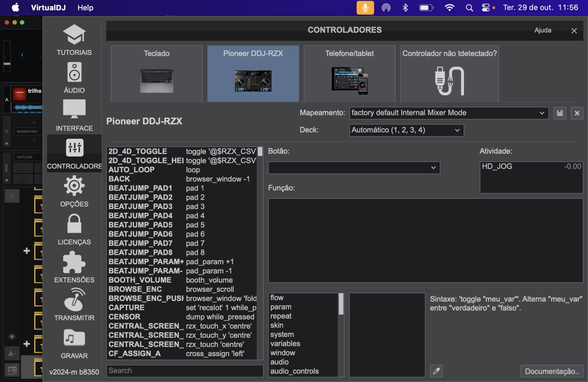Select the BEATJUMP_PAD8 mapping row

[x=182, y=253]
